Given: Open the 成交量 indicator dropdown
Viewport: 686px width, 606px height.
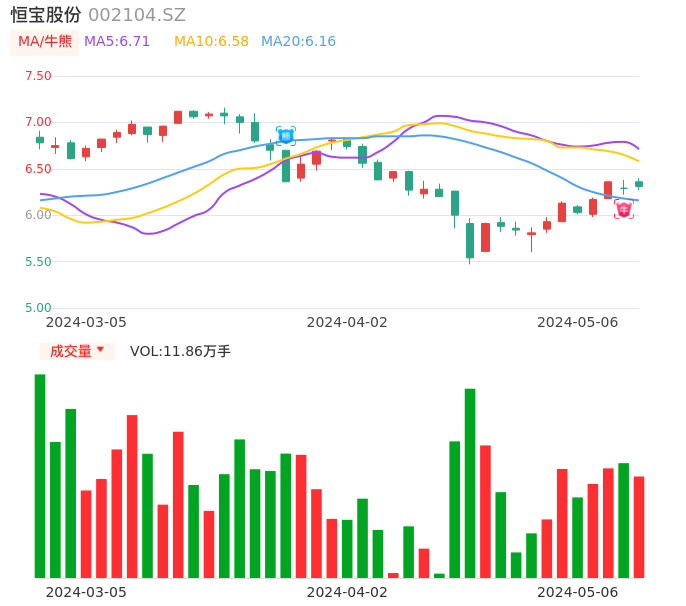Looking at the screenshot, I should coord(77,351).
